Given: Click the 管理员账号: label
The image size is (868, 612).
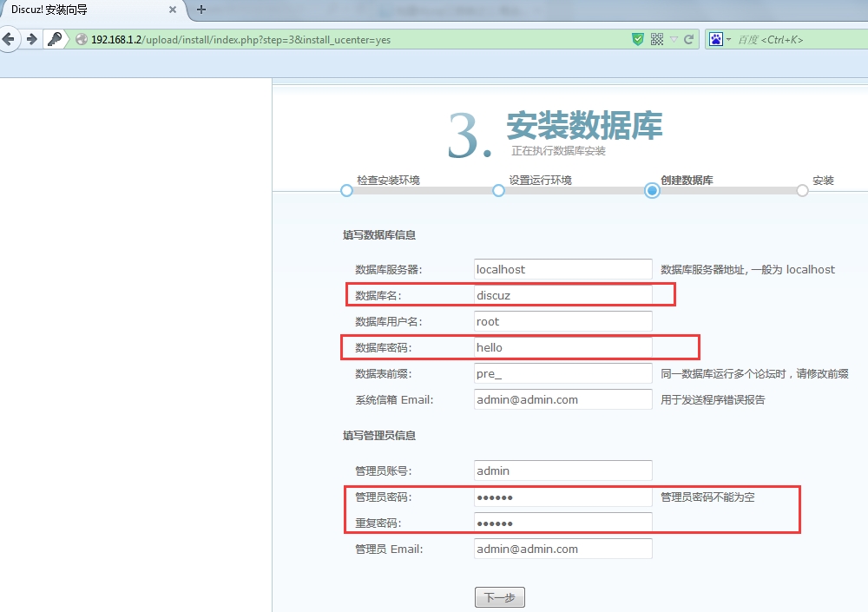Looking at the screenshot, I should 384,471.
